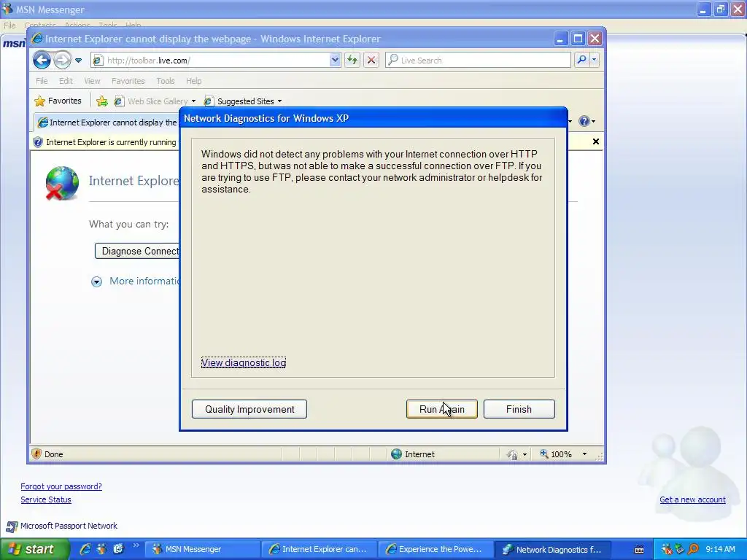Click Service Status link in MSN Messenger
747x560 pixels.
(x=46, y=499)
